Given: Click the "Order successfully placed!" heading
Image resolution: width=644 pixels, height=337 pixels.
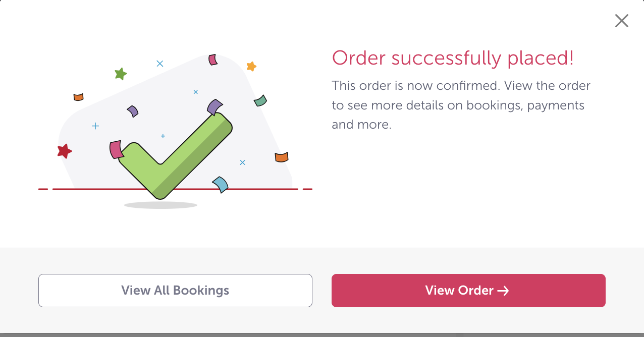Looking at the screenshot, I should [453, 58].
